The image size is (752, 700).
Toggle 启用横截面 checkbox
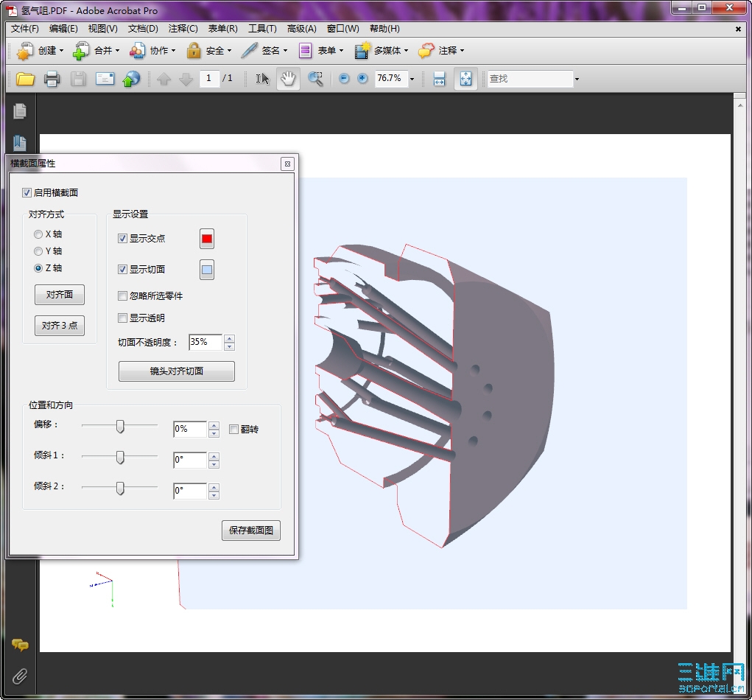tap(27, 193)
